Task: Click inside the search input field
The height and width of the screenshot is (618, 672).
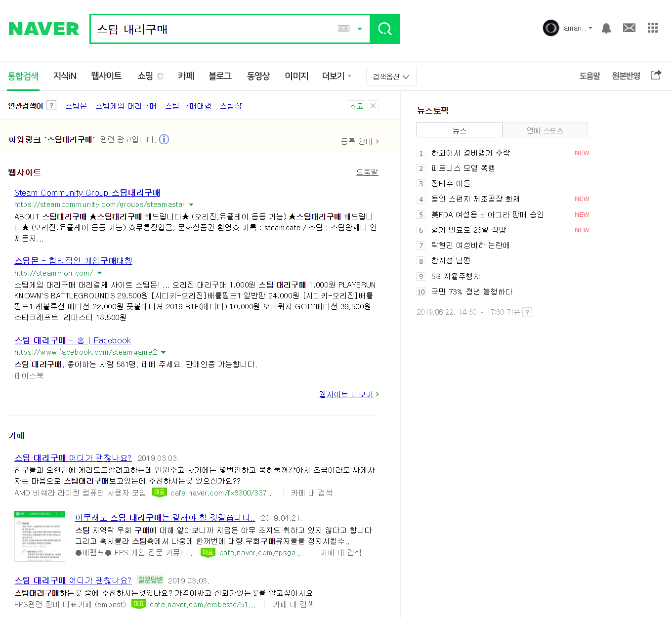Action: click(x=212, y=29)
